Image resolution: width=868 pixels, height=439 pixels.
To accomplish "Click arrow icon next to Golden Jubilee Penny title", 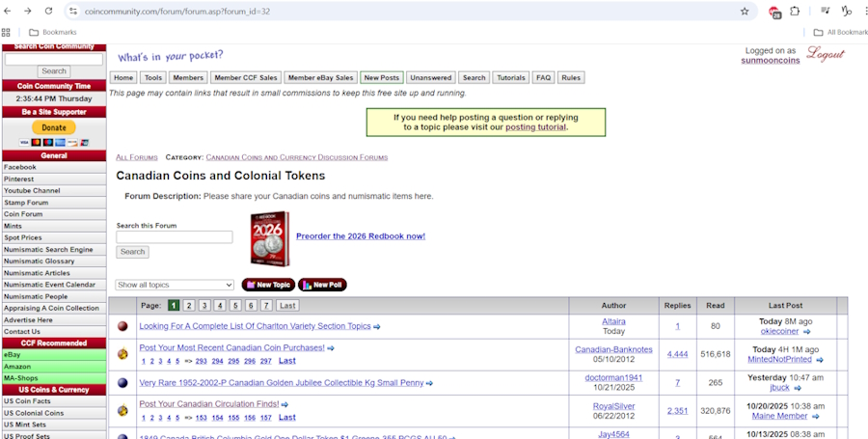I will point(429,383).
